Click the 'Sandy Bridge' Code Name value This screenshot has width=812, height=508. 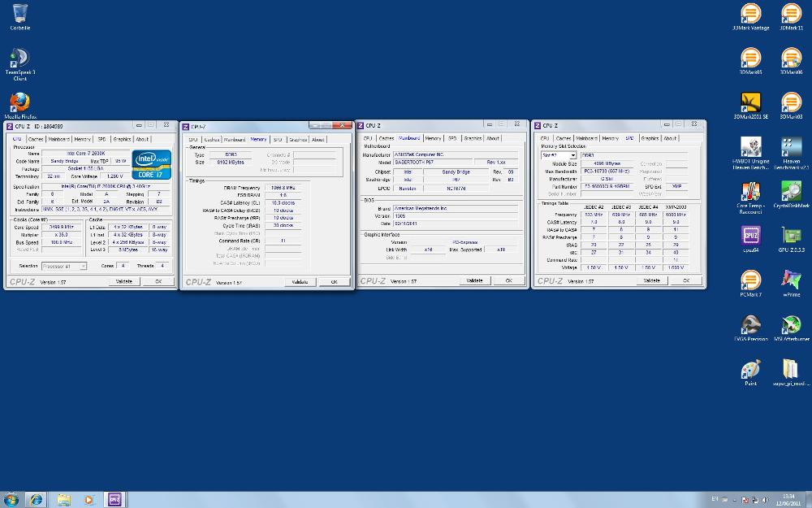(64, 161)
